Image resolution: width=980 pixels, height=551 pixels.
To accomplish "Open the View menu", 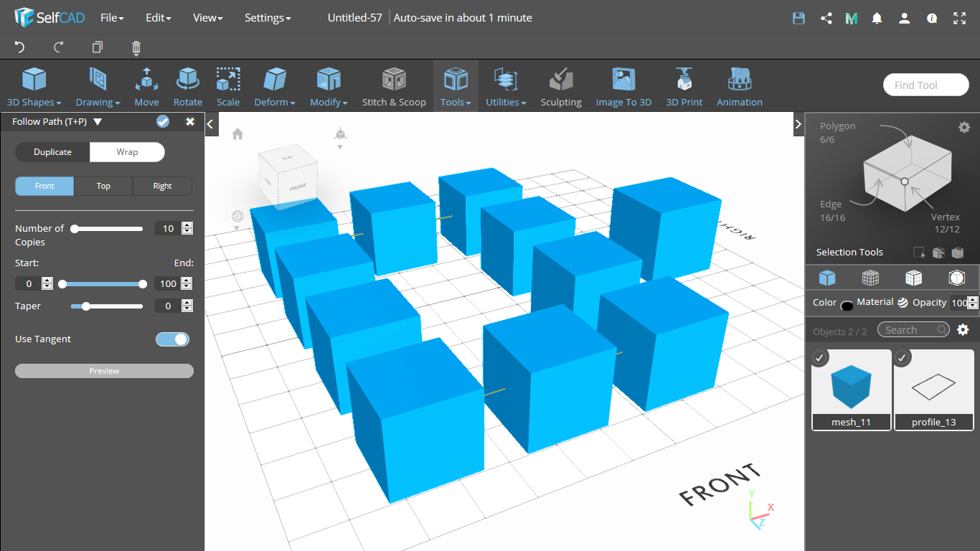I will 207,18.
